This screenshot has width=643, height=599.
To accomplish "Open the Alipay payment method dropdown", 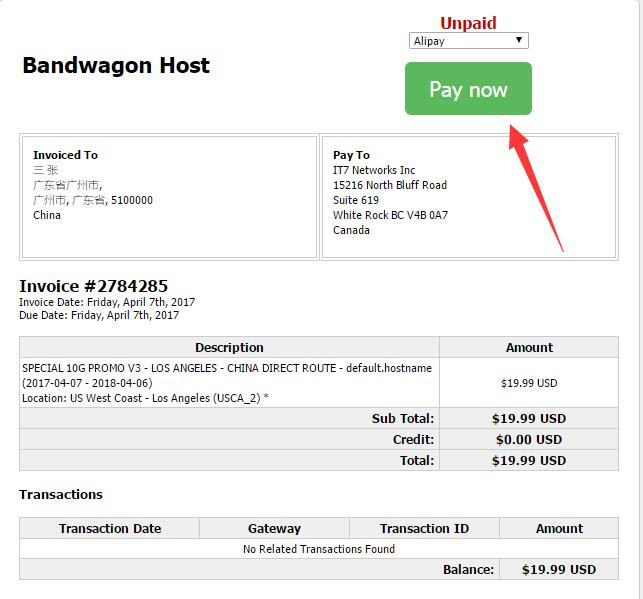I will point(469,41).
